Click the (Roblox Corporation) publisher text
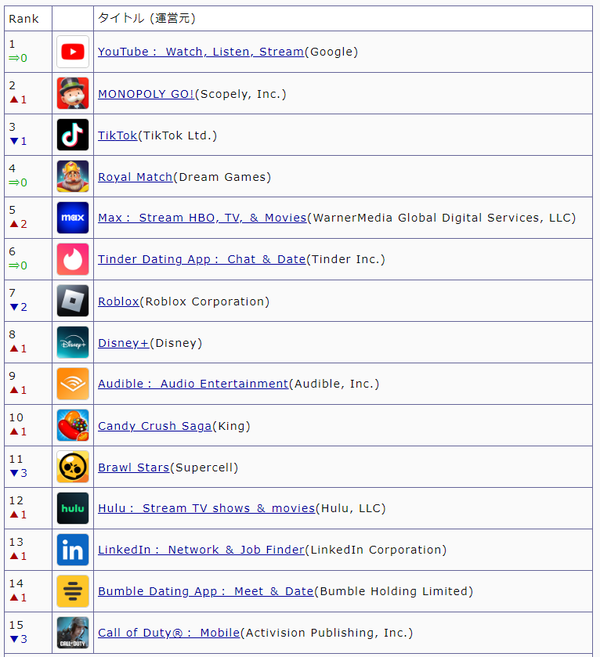Viewport: 600px width, 657px height. pos(204,301)
